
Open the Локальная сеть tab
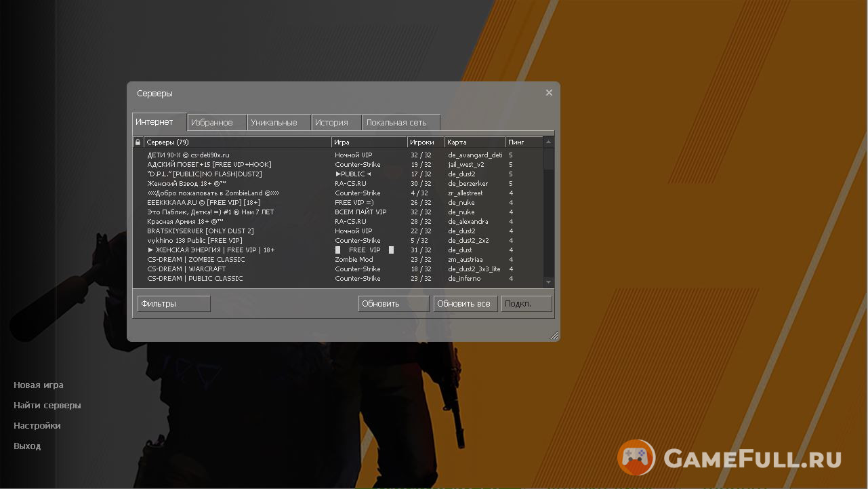click(401, 123)
